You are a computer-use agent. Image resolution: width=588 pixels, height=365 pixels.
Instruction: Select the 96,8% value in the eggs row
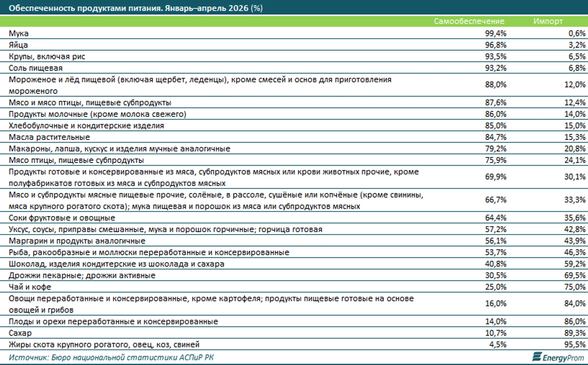pyautogui.click(x=495, y=45)
